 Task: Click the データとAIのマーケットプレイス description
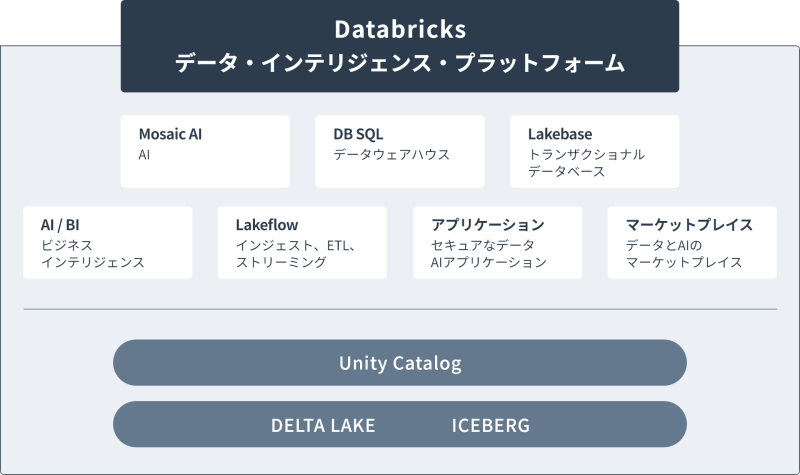coord(684,254)
